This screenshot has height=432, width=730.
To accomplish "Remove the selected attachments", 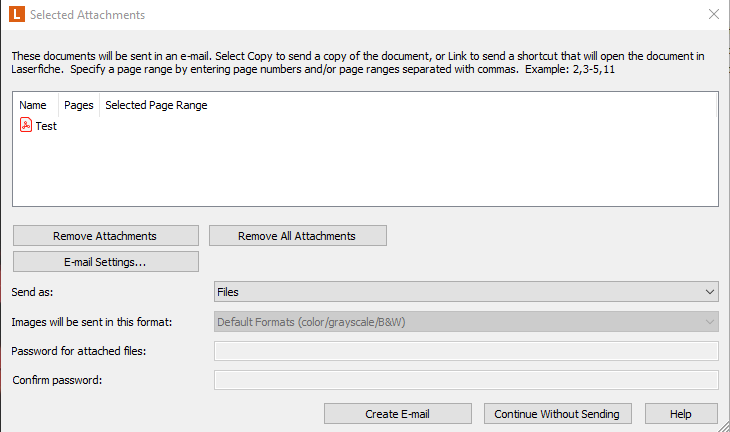I will click(106, 236).
